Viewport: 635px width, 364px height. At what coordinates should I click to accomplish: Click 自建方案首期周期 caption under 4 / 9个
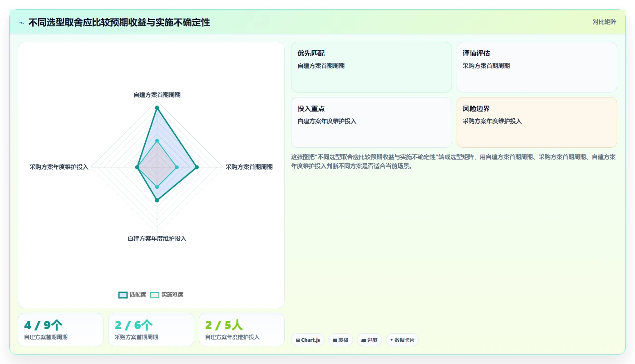coord(46,337)
